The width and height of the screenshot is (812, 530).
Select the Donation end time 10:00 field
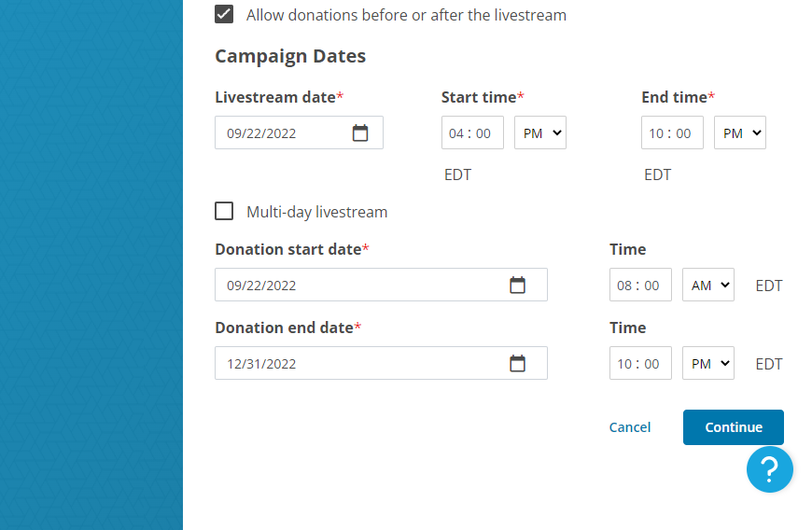coord(640,363)
